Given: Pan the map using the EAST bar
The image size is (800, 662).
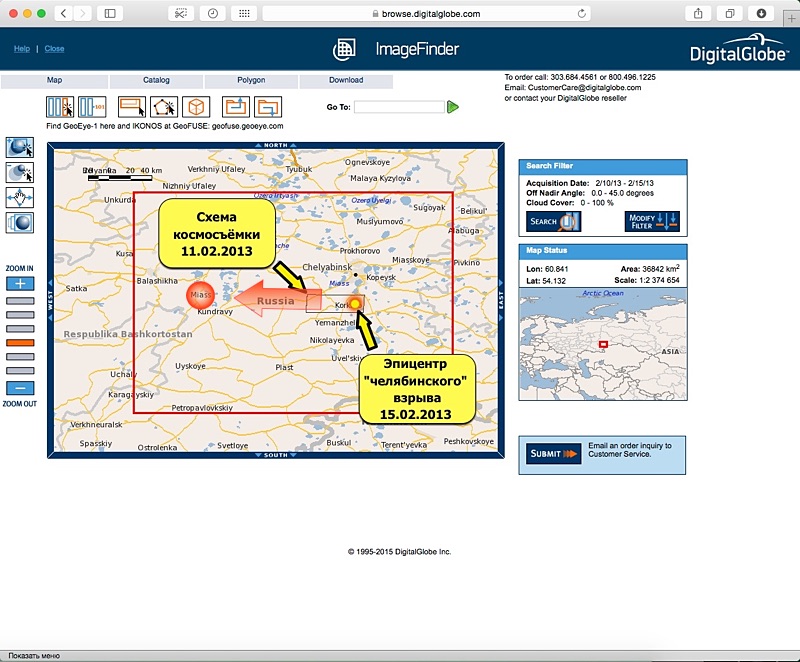Looking at the screenshot, I should click(x=501, y=299).
